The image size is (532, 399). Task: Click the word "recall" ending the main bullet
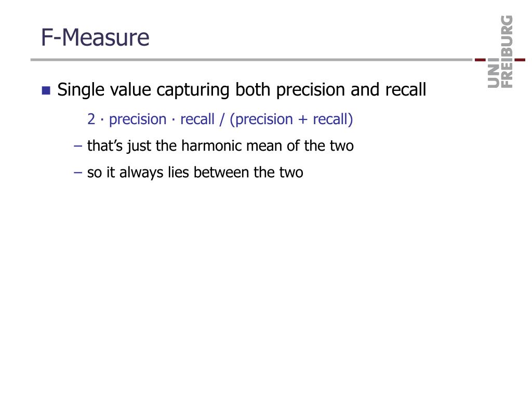[405, 89]
